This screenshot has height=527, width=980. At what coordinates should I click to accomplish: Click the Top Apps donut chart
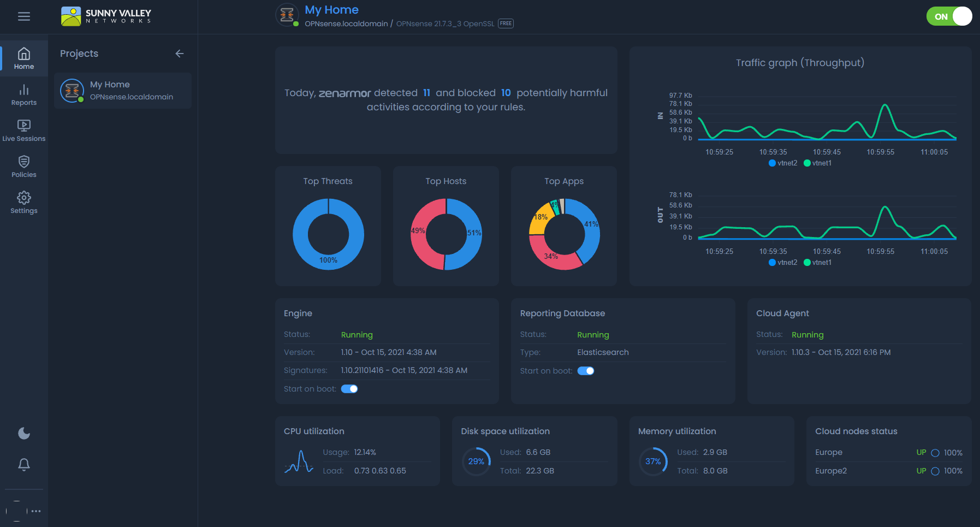click(x=564, y=234)
